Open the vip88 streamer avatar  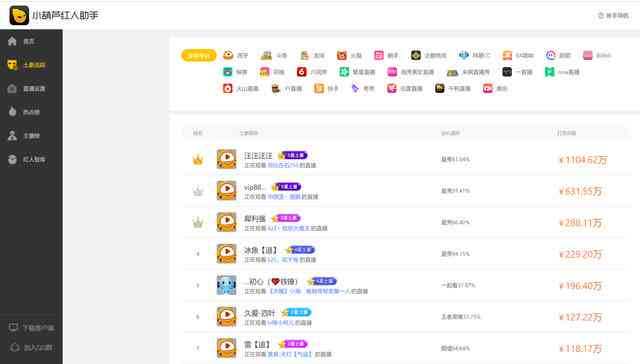[x=227, y=191]
